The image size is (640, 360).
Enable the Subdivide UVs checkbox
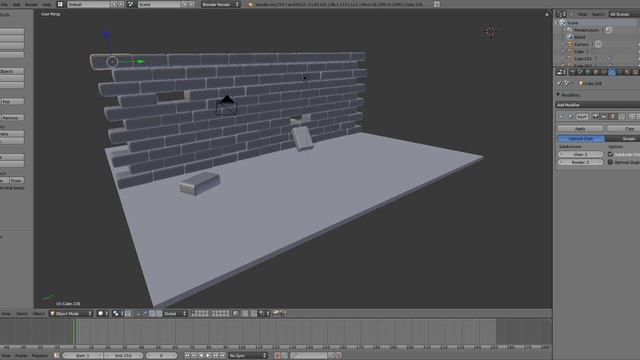click(611, 154)
